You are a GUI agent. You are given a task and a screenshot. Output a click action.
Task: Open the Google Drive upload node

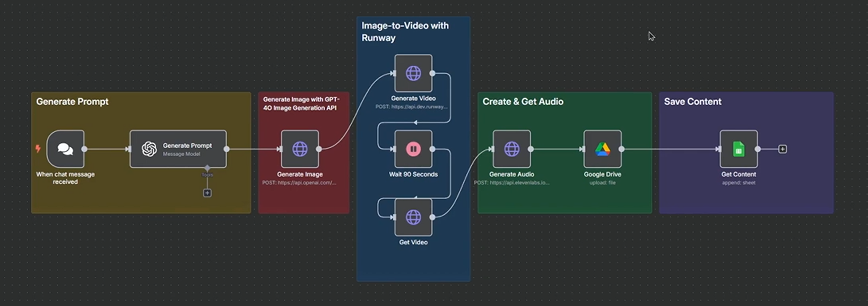click(602, 149)
